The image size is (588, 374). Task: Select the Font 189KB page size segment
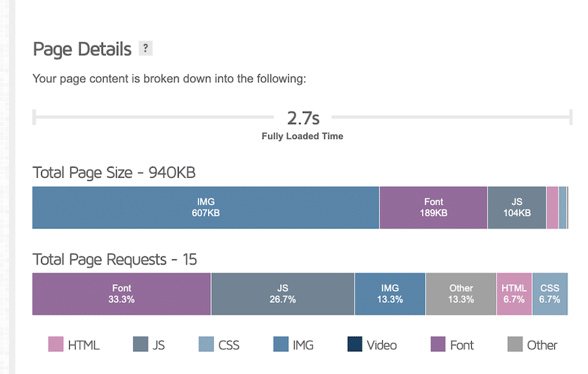point(434,207)
